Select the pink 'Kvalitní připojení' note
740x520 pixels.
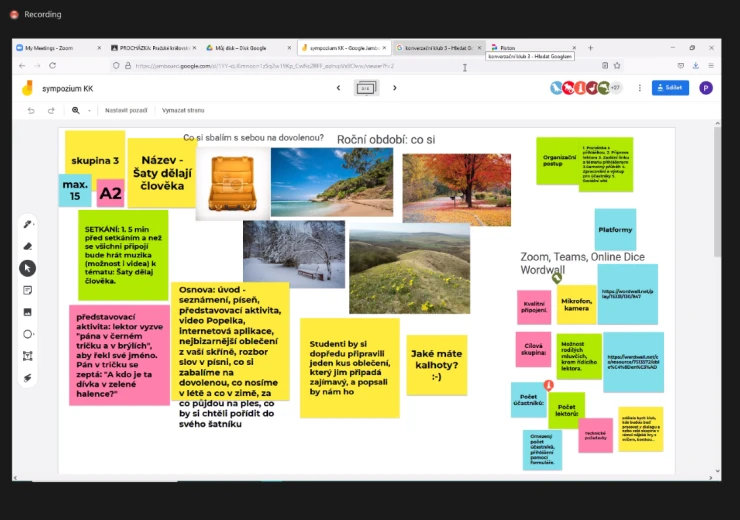pos(534,307)
